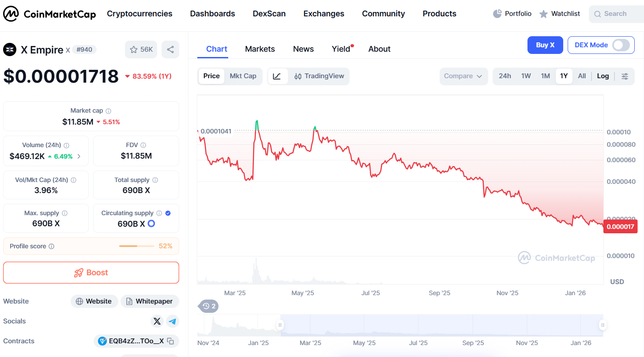The image size is (644, 357).
Task: Click the Profile score progress bar
Action: click(137, 246)
